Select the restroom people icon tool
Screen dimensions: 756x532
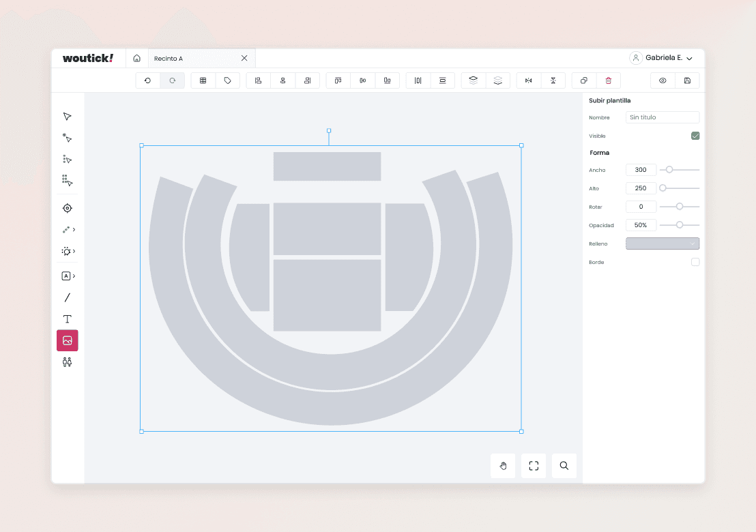coord(67,362)
